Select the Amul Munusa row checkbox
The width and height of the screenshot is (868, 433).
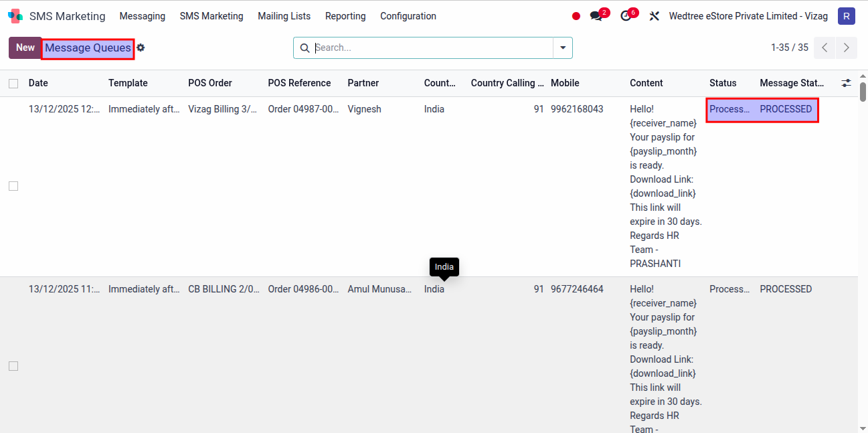pos(13,366)
